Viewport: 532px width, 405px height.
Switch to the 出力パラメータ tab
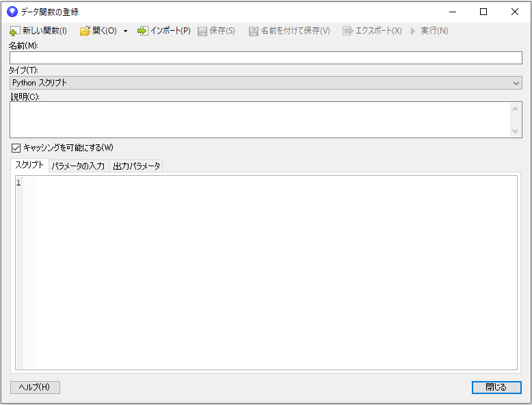pos(136,166)
